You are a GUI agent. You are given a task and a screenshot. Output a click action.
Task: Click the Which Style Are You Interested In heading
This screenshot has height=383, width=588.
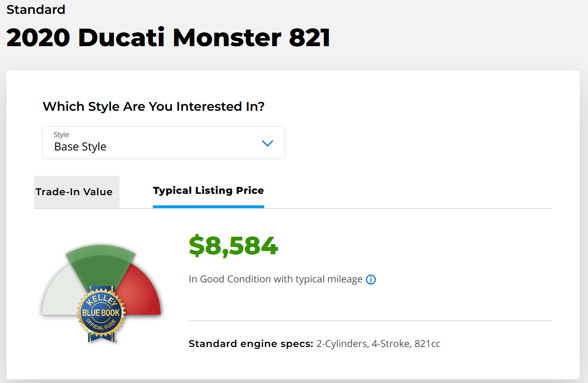153,107
